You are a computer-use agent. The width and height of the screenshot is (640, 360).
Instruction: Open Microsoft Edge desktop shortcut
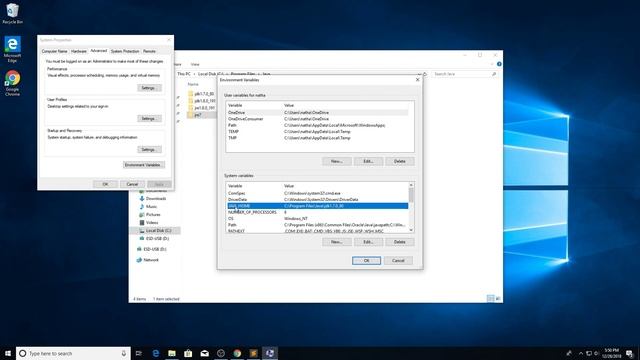click(x=12, y=49)
